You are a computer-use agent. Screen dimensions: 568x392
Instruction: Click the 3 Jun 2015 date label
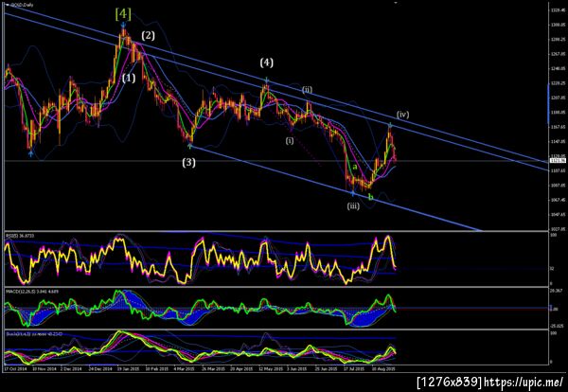click(297, 369)
